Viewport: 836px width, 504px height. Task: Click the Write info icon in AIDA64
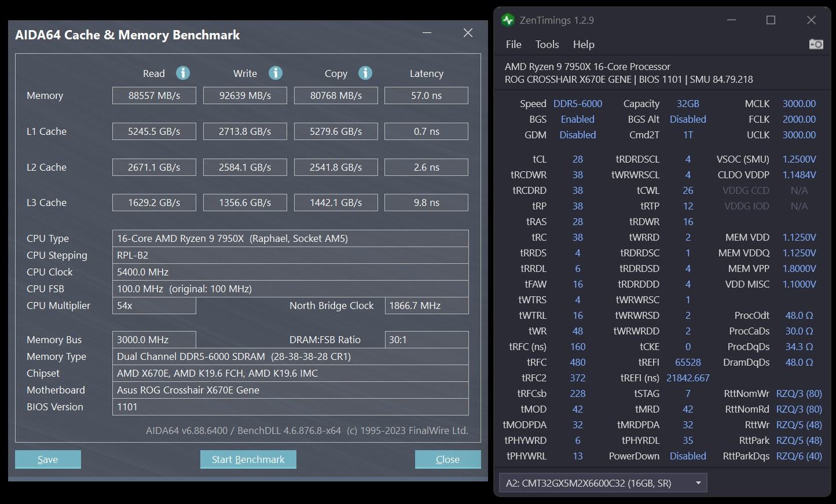pyautogui.click(x=276, y=73)
